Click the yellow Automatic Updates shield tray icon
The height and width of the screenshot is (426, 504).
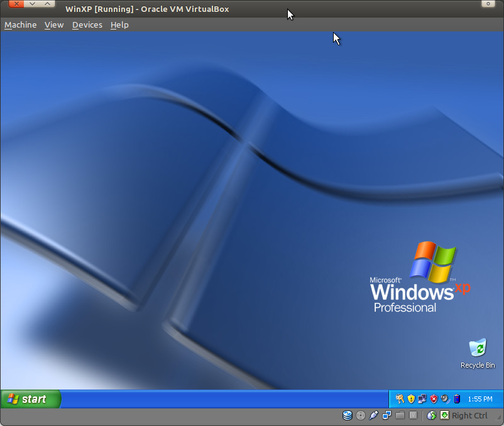coord(410,398)
